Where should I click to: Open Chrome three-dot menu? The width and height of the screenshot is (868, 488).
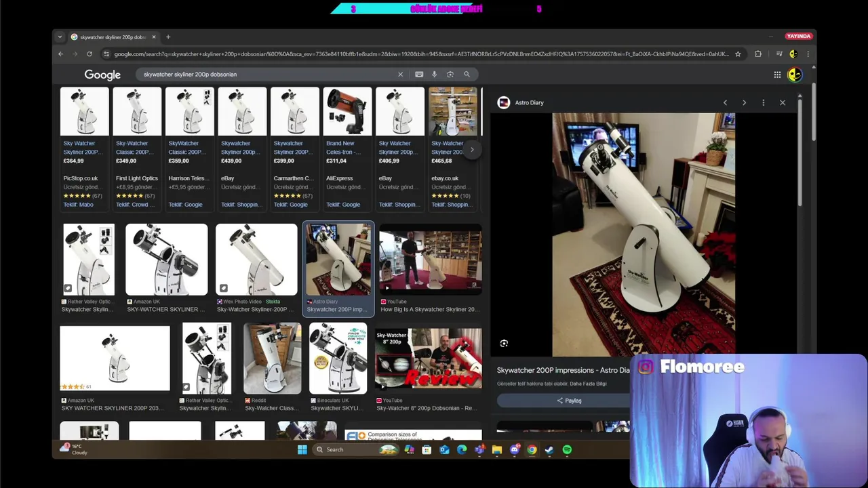808,54
